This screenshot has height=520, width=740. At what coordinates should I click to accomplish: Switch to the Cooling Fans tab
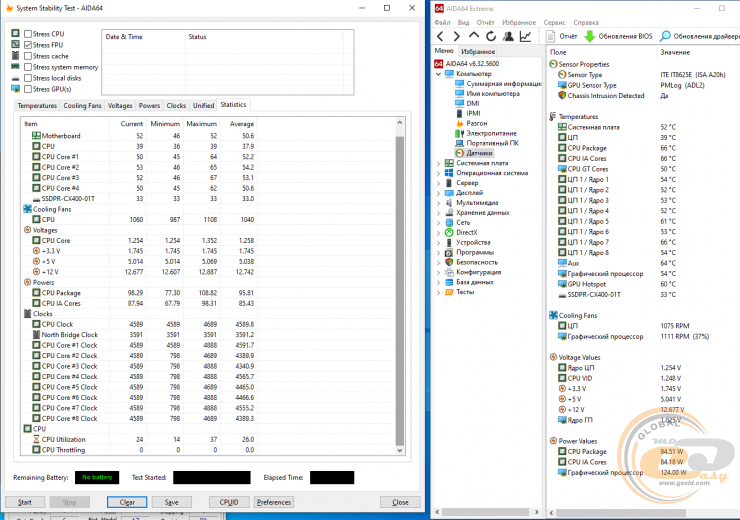click(82, 106)
